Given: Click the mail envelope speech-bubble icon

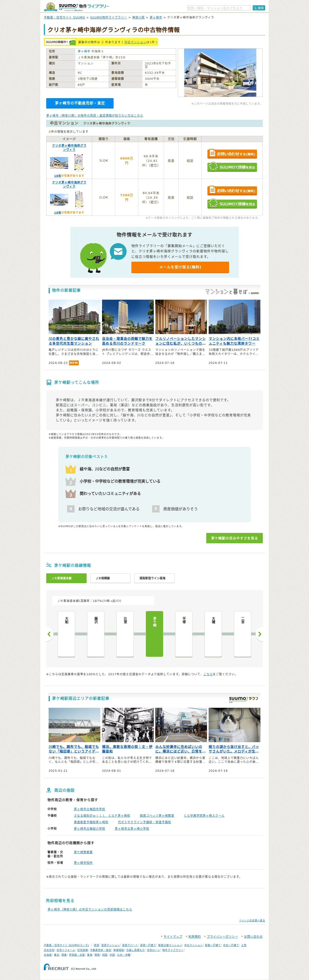Looking at the screenshot, I should point(118,252).
